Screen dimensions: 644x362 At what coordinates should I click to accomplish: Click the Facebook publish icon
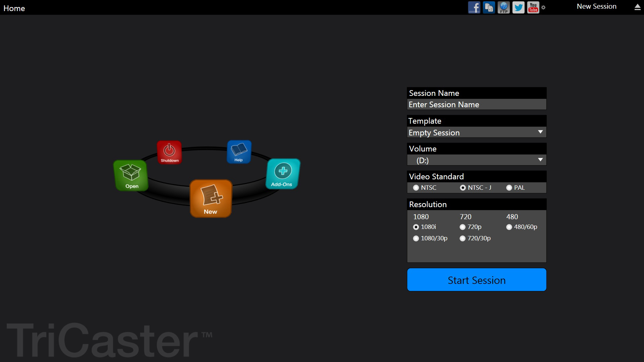click(x=474, y=7)
